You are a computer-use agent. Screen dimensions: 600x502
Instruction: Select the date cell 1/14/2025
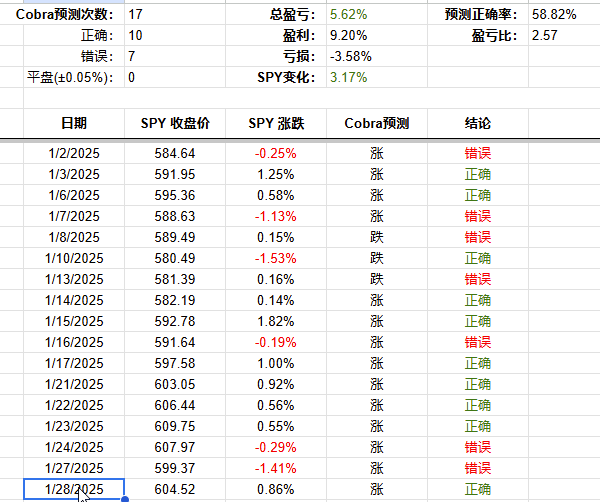74,300
